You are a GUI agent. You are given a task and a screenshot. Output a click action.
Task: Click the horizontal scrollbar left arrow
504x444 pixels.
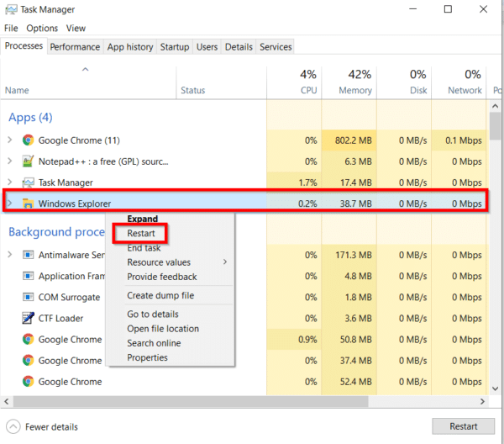click(6, 401)
